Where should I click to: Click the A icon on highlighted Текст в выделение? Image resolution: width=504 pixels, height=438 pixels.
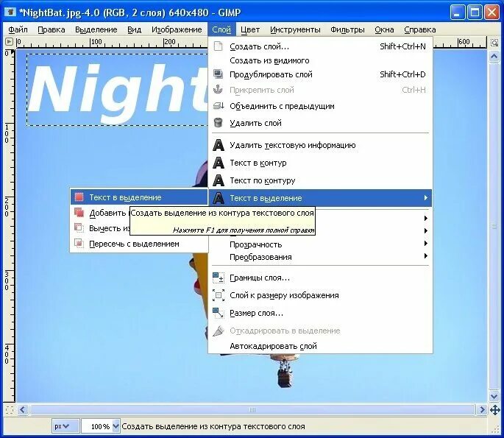pyautogui.click(x=219, y=198)
